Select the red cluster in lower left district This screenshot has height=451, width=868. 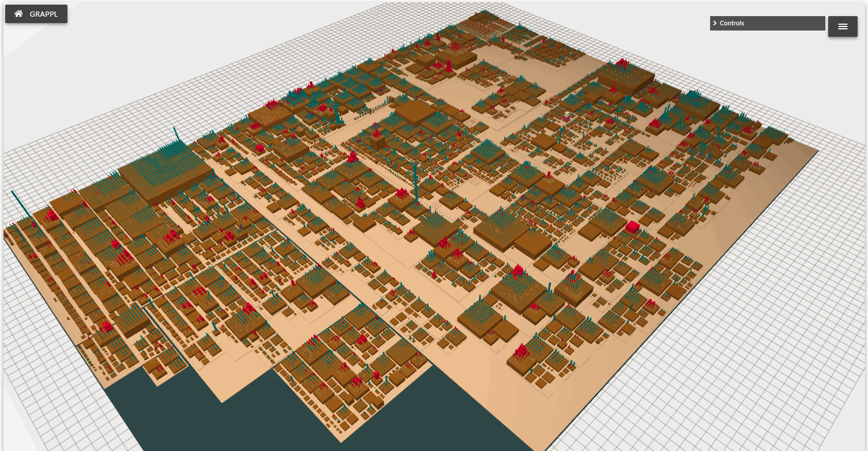point(107,327)
